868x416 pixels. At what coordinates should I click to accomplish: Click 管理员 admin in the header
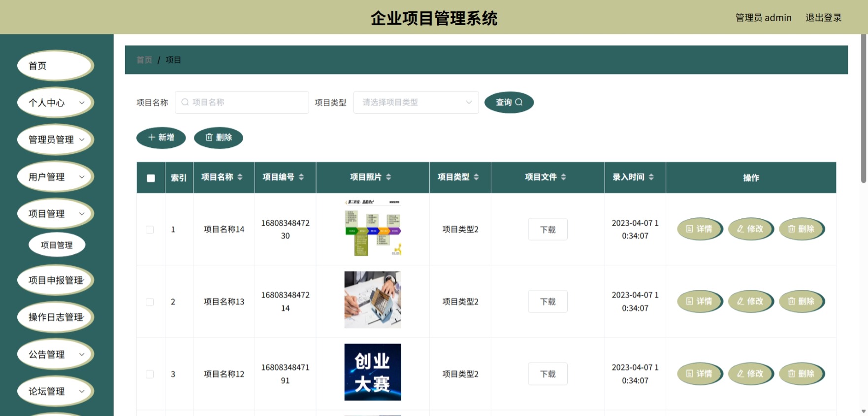click(x=763, y=18)
